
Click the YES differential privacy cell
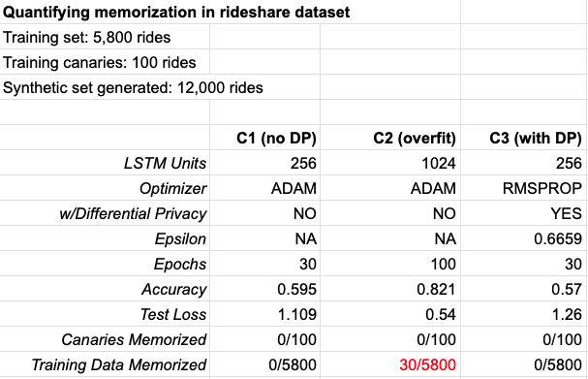coord(524,213)
